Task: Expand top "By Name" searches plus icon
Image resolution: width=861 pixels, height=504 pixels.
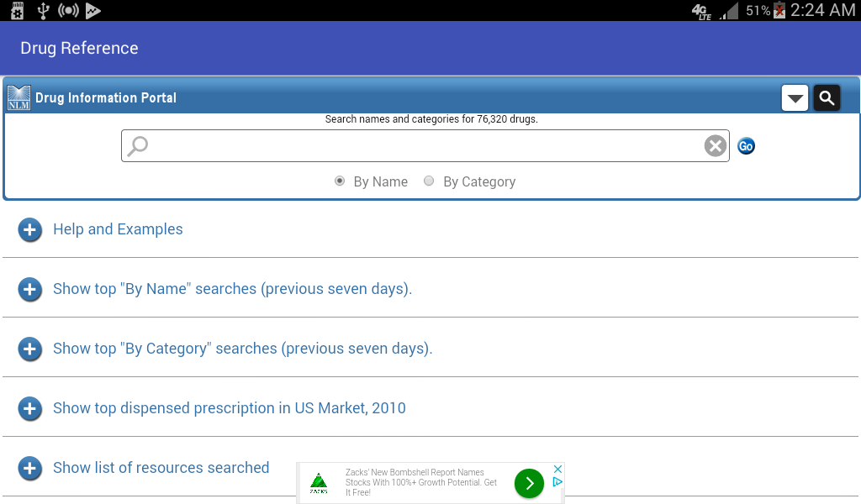Action: pos(29,290)
